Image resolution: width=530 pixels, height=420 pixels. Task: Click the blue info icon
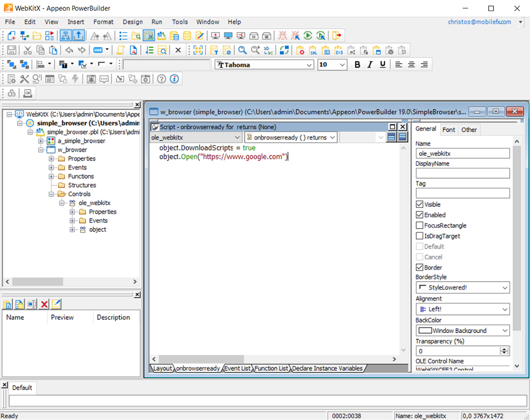[174, 79]
